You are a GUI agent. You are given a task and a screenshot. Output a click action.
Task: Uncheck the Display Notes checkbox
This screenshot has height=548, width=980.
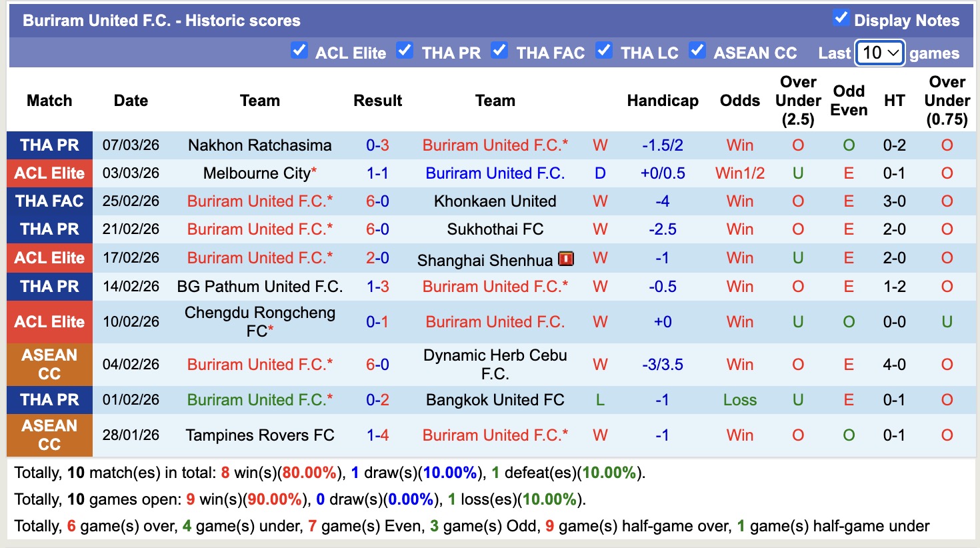click(842, 19)
